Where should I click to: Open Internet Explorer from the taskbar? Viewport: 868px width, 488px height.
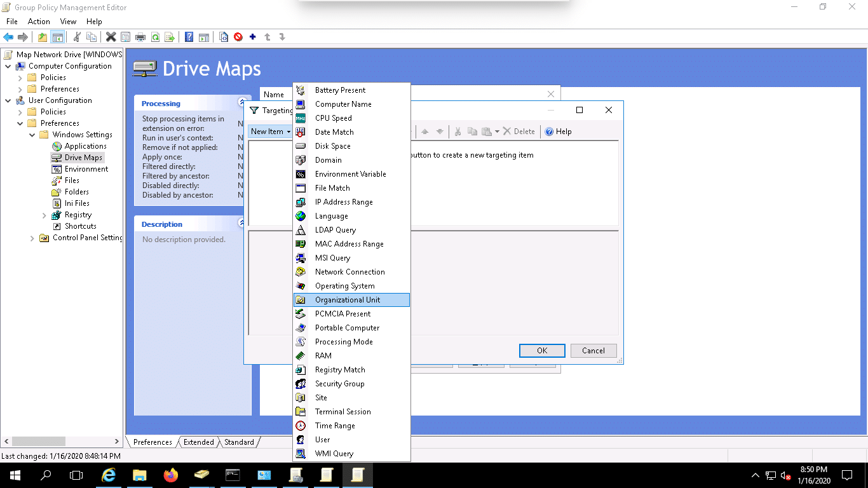tap(109, 475)
